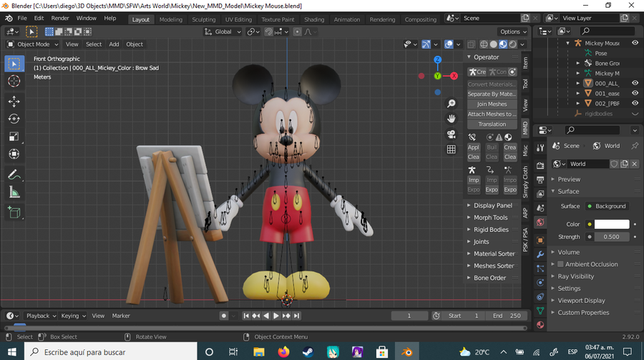Hide the 002_[PBF mesh object
The height and width of the screenshot is (360, 644).
pos(635,103)
